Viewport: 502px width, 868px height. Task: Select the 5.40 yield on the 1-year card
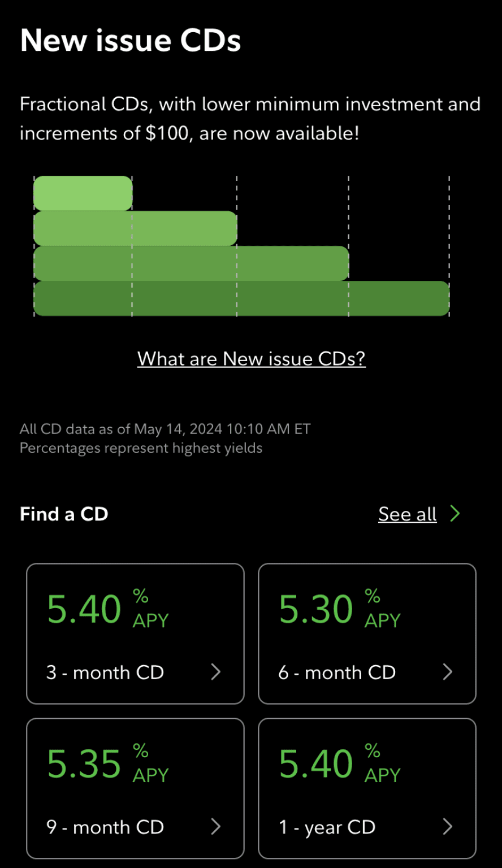tap(316, 764)
